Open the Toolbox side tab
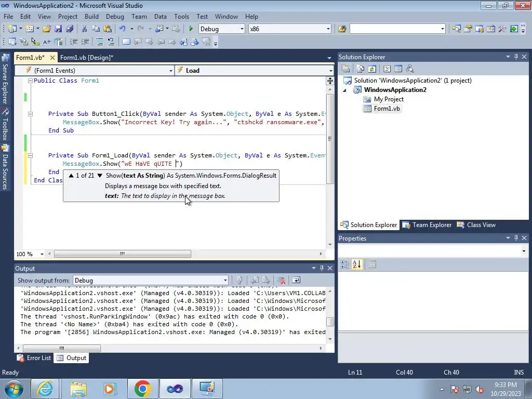 [x=5, y=125]
